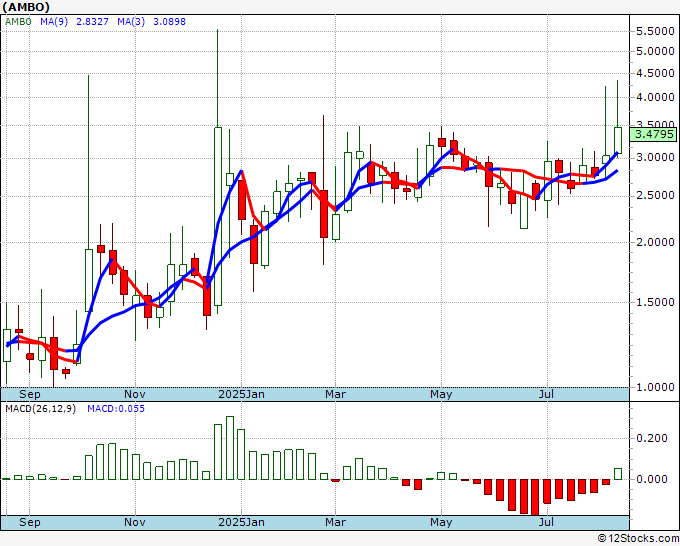This screenshot has height=546, width=680.
Task: Click 2025Jan on the MACD panel time axis
Action: point(242,522)
